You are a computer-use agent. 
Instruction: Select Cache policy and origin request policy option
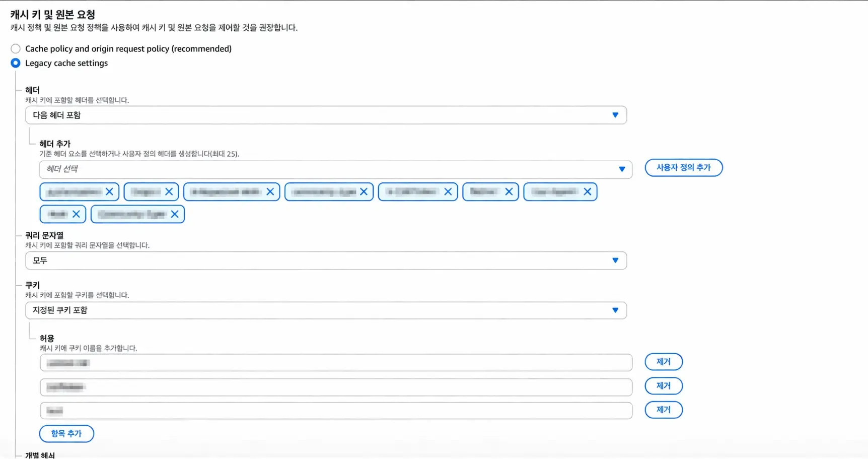click(16, 49)
